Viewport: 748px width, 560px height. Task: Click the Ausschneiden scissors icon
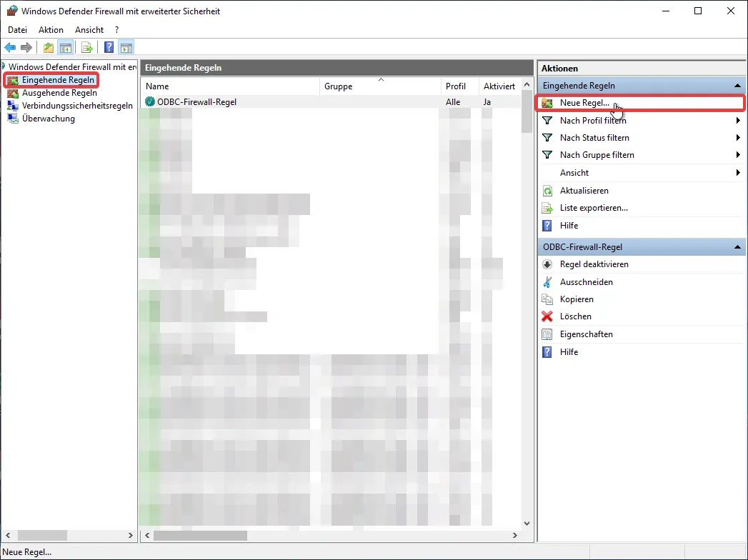click(x=547, y=282)
